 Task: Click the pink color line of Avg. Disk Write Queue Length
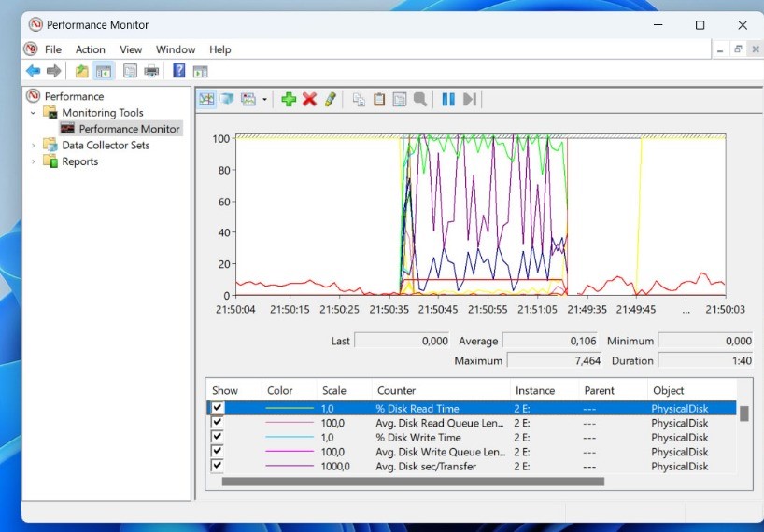(290, 452)
